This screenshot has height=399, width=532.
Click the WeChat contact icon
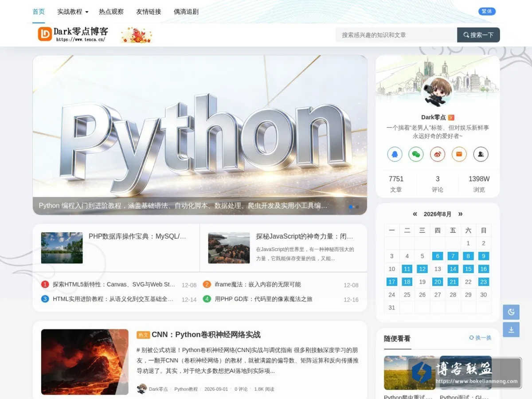click(x=416, y=154)
